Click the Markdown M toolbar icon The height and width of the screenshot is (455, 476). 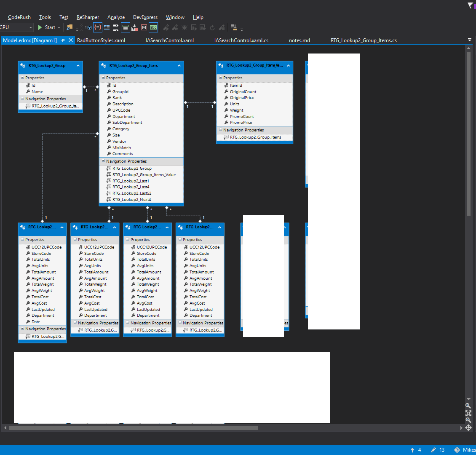click(144, 27)
